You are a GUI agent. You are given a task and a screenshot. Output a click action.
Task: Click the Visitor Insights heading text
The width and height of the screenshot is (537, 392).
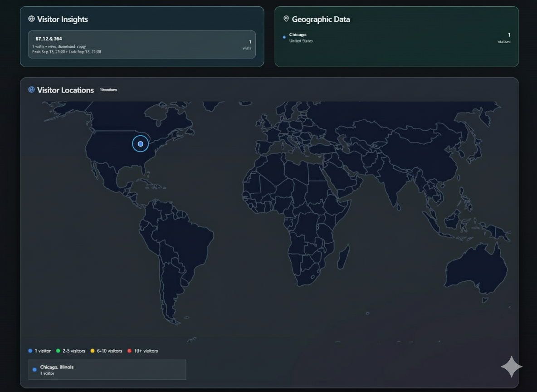coord(63,19)
